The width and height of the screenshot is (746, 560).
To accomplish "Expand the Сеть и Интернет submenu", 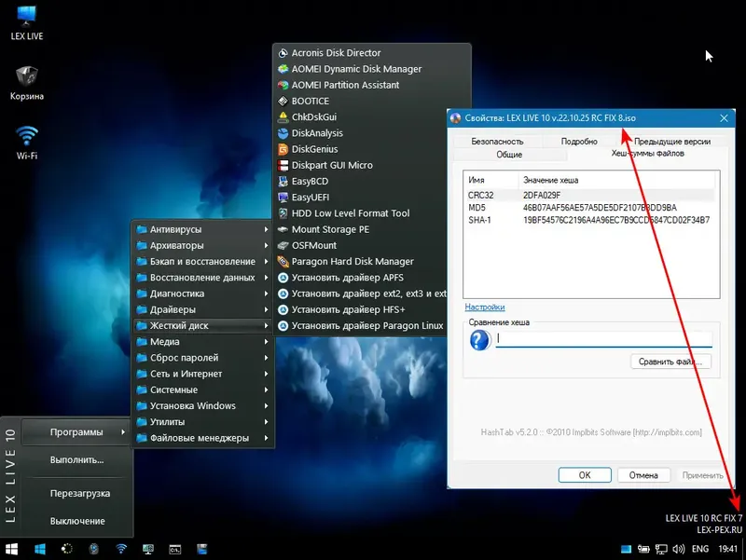I will (x=202, y=374).
